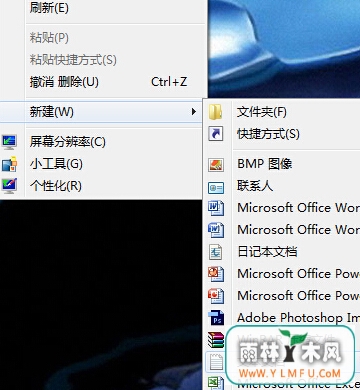Click the 屏幕分辨率 monitor icon
360x390 pixels.
pyautogui.click(x=9, y=142)
